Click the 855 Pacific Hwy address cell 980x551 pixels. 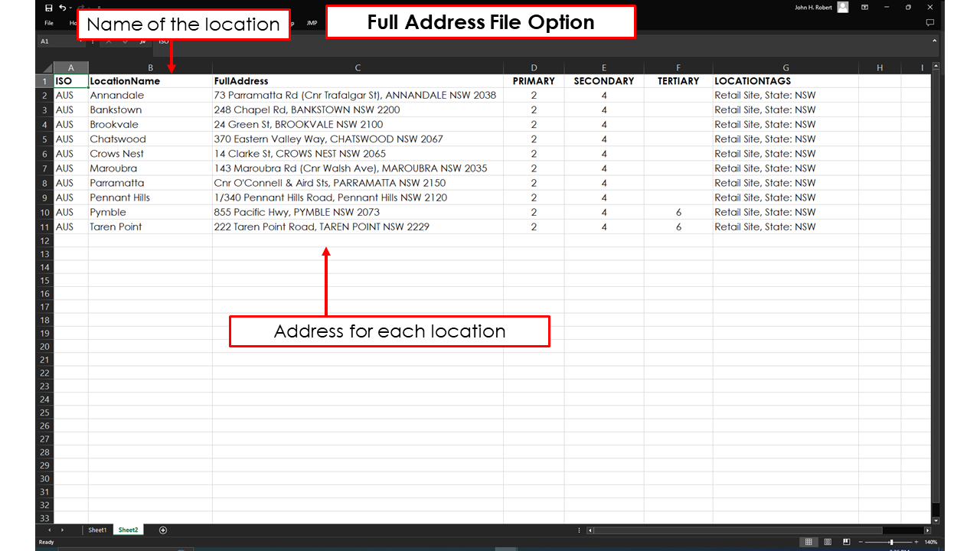point(358,212)
